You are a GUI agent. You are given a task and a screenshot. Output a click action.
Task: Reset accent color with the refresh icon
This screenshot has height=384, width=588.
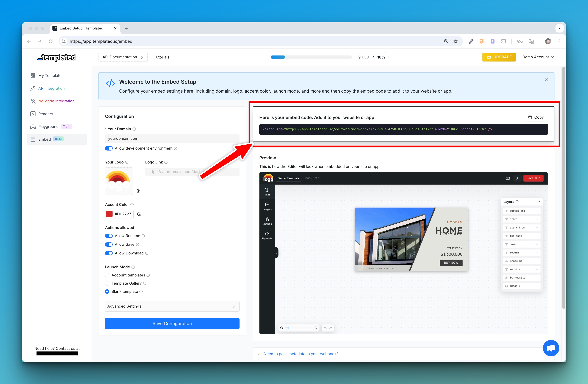pyautogui.click(x=139, y=214)
